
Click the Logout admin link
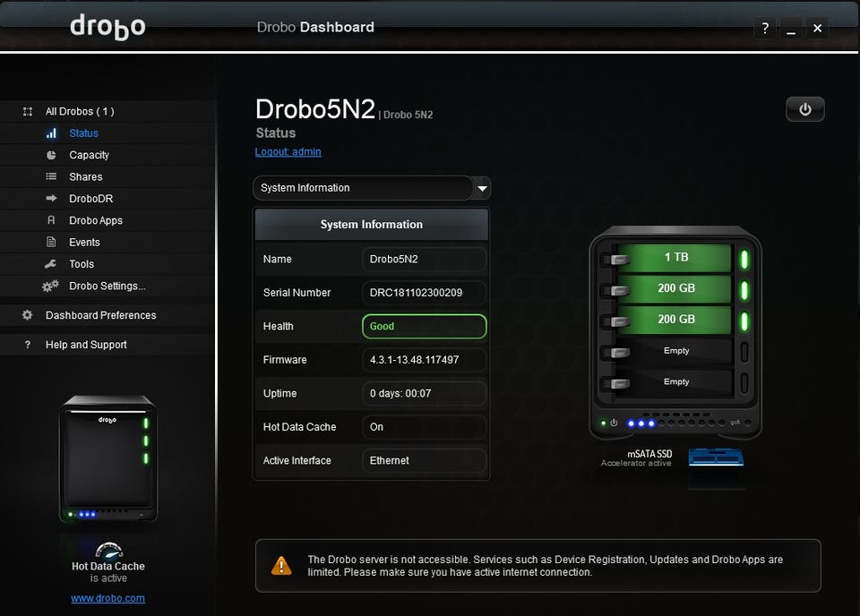(288, 152)
